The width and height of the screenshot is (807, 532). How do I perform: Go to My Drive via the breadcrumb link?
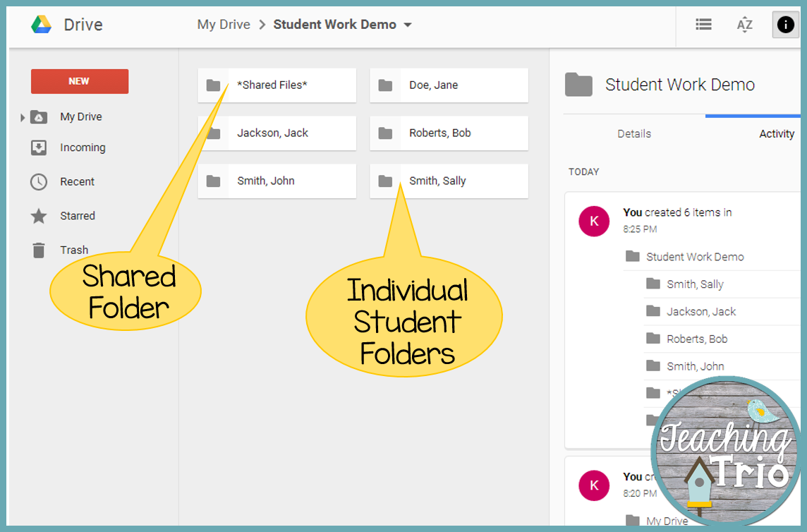coord(224,24)
